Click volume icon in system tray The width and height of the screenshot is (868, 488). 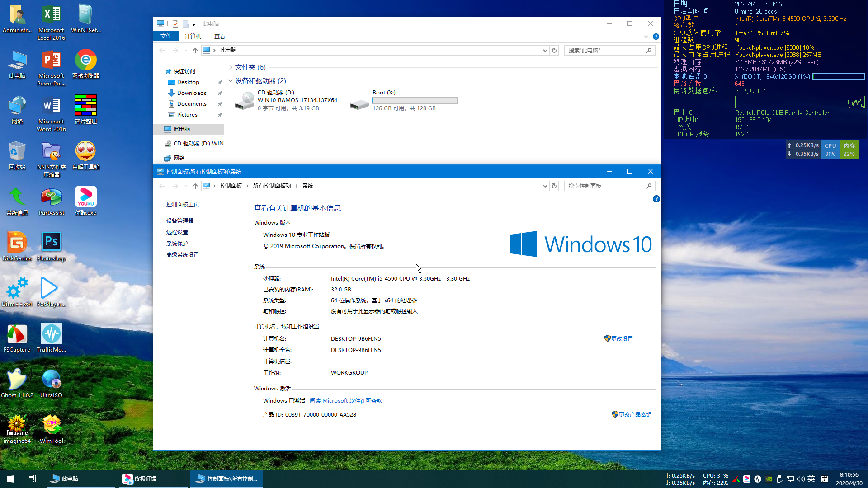(801, 479)
